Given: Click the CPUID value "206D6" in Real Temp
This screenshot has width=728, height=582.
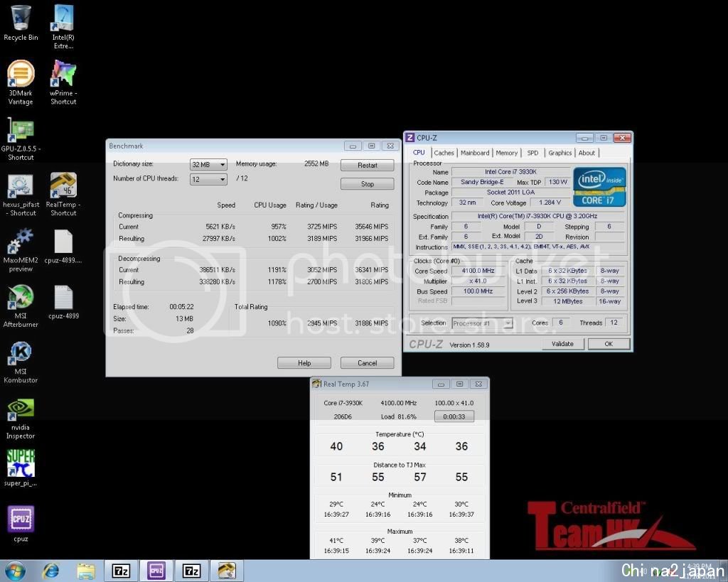Looking at the screenshot, I should tap(343, 416).
